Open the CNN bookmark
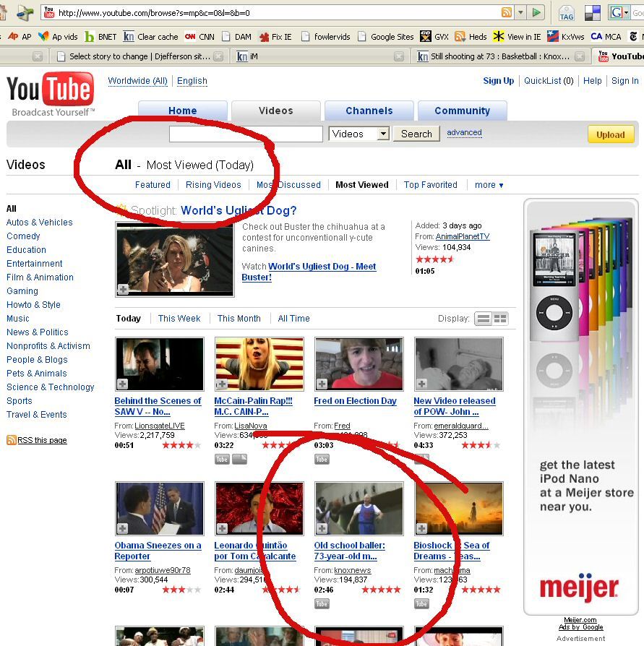This screenshot has width=644, height=646. coord(199,37)
